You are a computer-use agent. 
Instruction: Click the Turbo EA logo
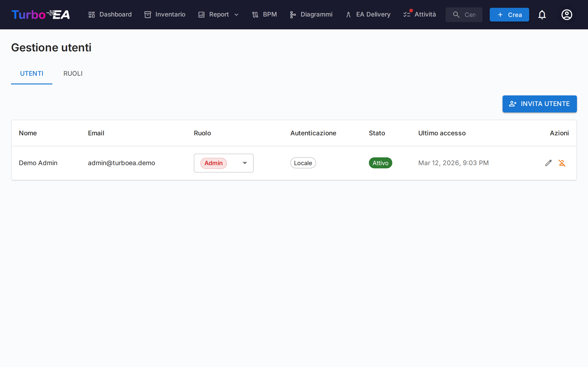pos(41,14)
